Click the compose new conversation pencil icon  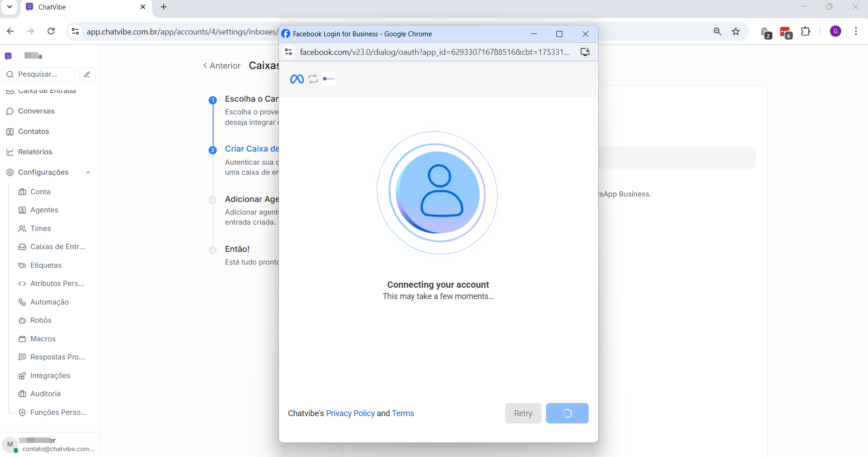pos(87,74)
